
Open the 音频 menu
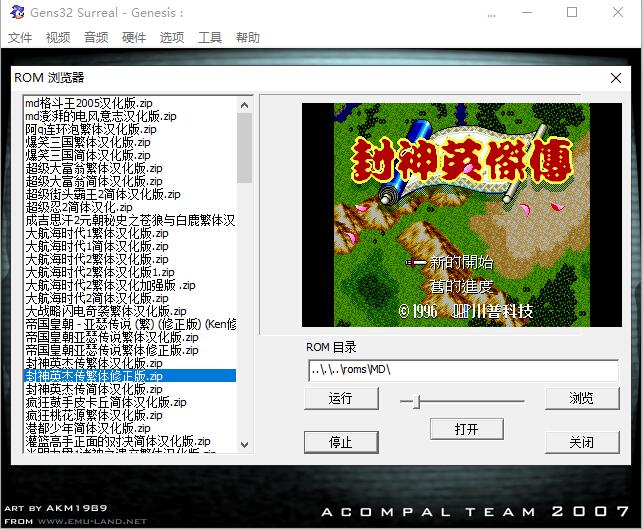click(x=96, y=38)
